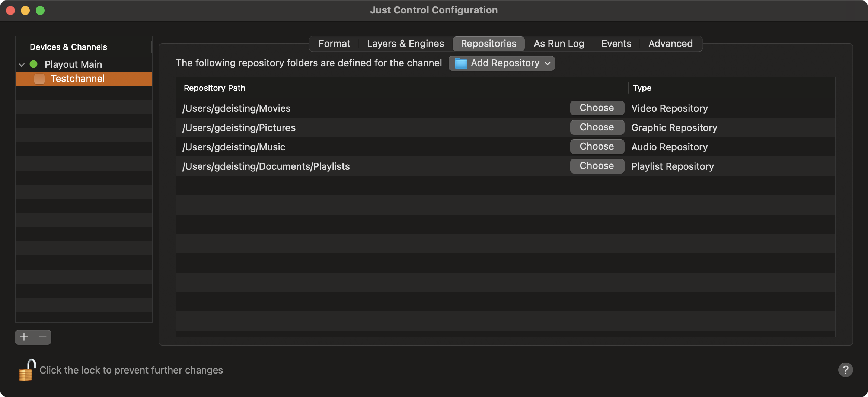Choose a folder for the Audio Repository
Viewport: 868px width, 397px height.
pos(597,147)
